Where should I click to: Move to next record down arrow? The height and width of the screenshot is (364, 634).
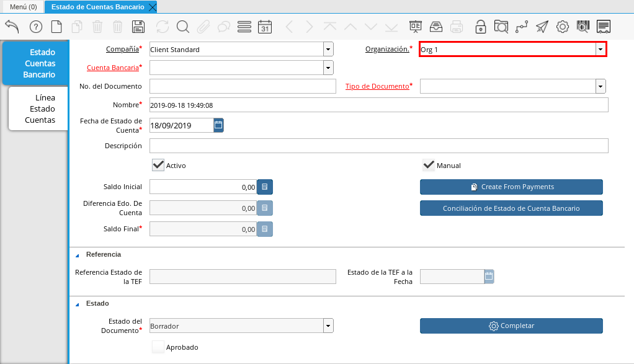point(371,27)
